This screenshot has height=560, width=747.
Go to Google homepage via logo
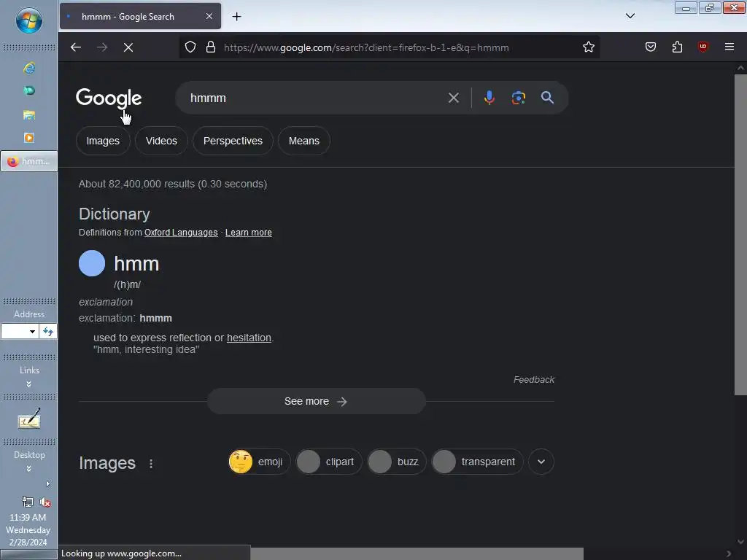[x=109, y=98]
